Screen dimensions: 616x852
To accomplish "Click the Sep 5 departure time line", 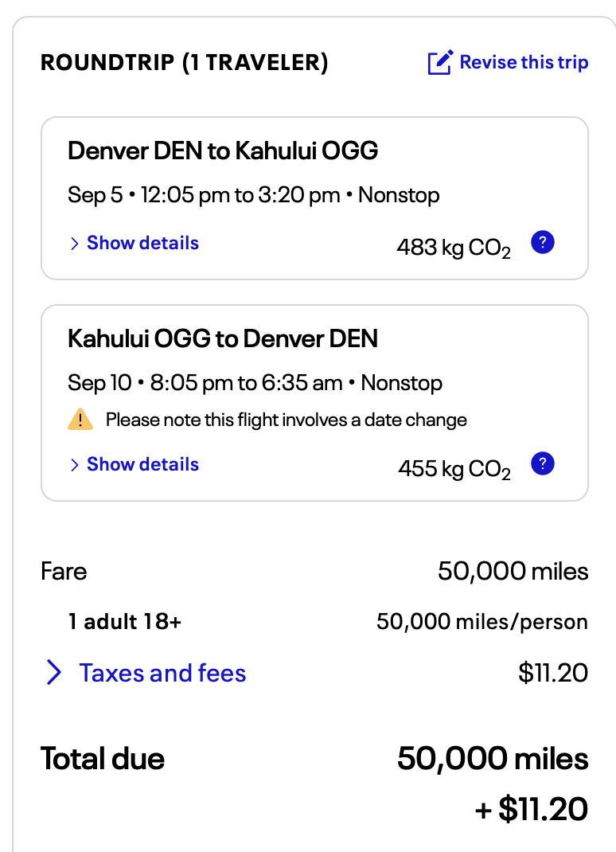I will [x=253, y=195].
